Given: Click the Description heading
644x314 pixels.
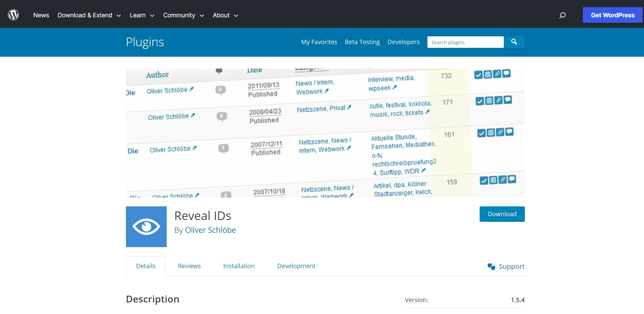Looking at the screenshot, I should (x=153, y=299).
